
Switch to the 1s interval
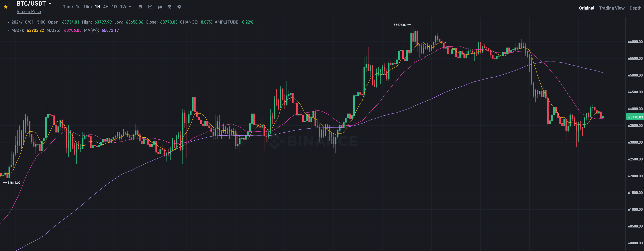pyautogui.click(x=78, y=7)
